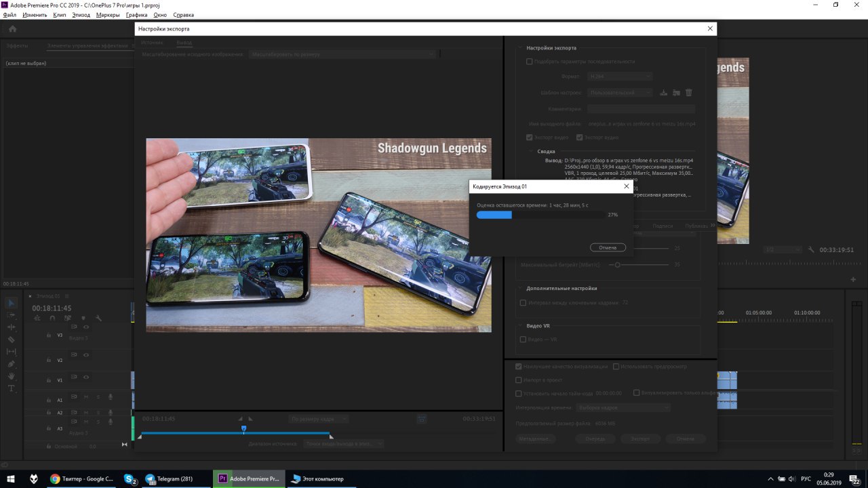
Task: Click the 'Комментарии' input field
Action: (x=641, y=108)
